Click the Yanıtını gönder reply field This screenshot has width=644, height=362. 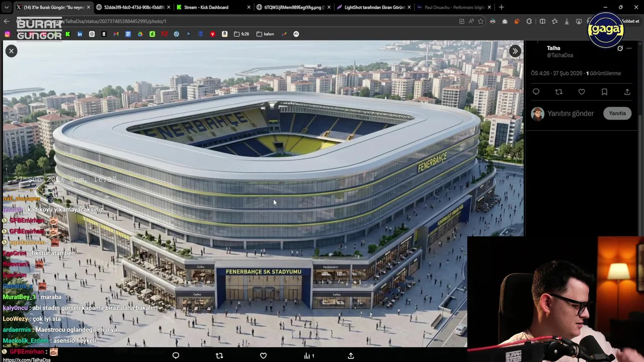(571, 114)
